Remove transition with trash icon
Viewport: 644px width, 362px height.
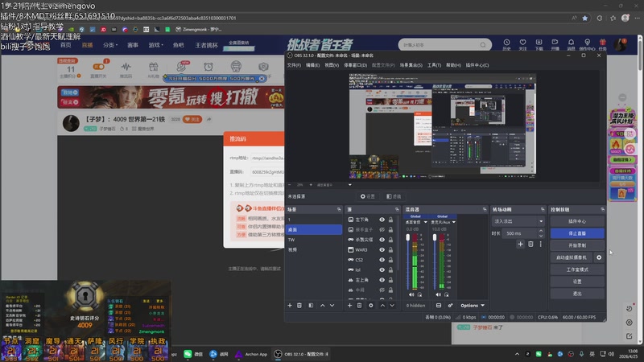tap(530, 244)
